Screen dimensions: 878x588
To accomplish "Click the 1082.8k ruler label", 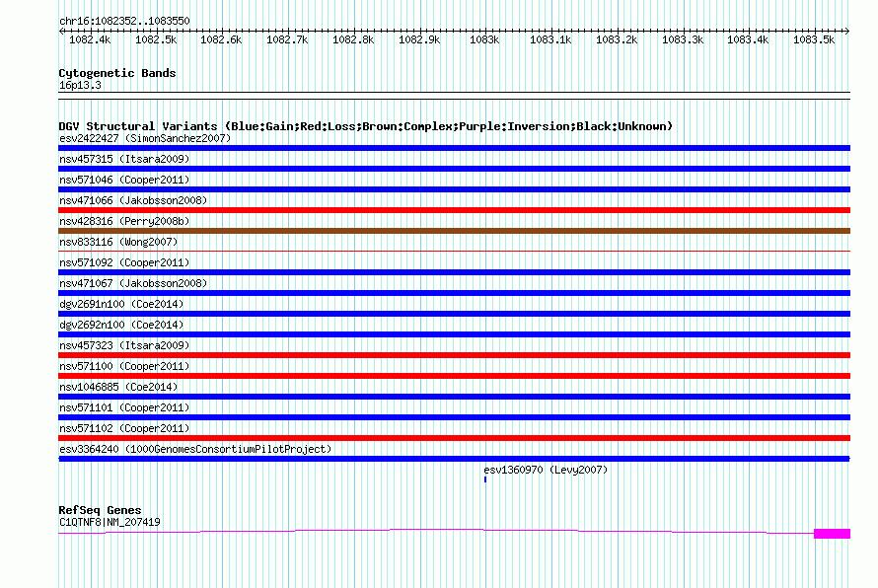I will point(353,39).
